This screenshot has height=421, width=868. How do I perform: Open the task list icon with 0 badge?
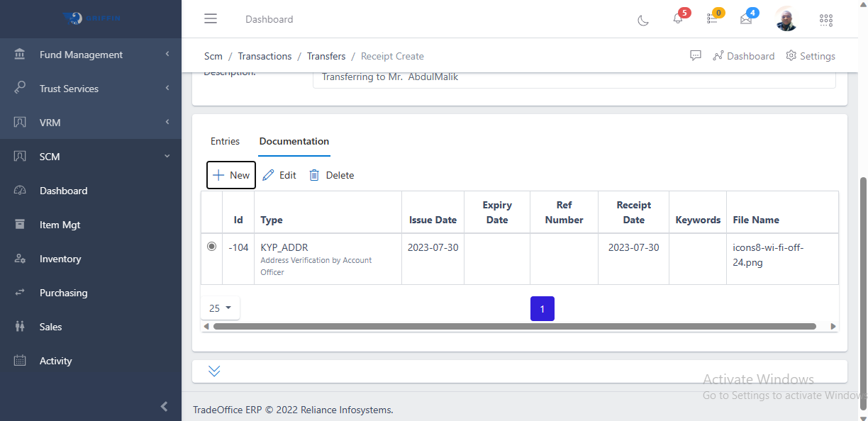click(713, 19)
